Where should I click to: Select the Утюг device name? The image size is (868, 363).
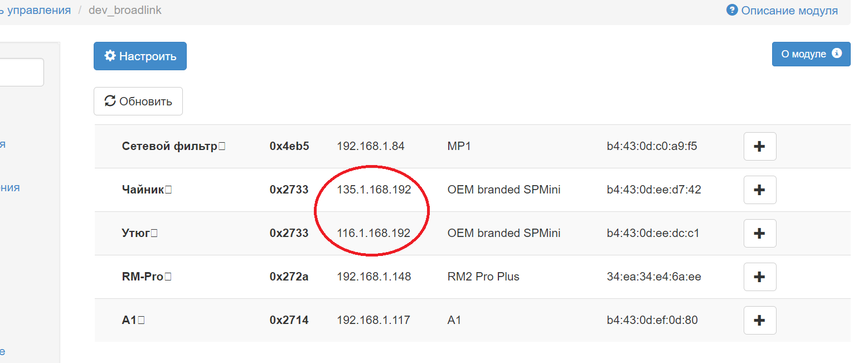(x=136, y=234)
